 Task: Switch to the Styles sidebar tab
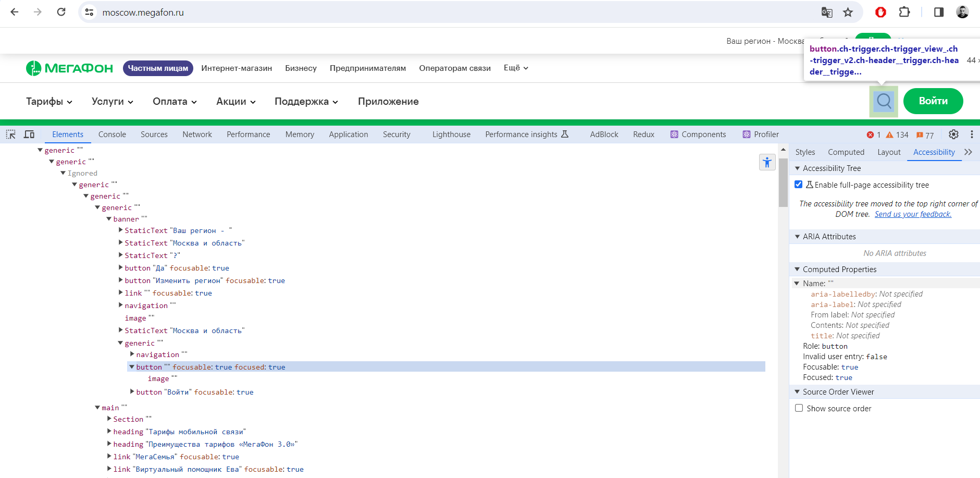(x=805, y=152)
